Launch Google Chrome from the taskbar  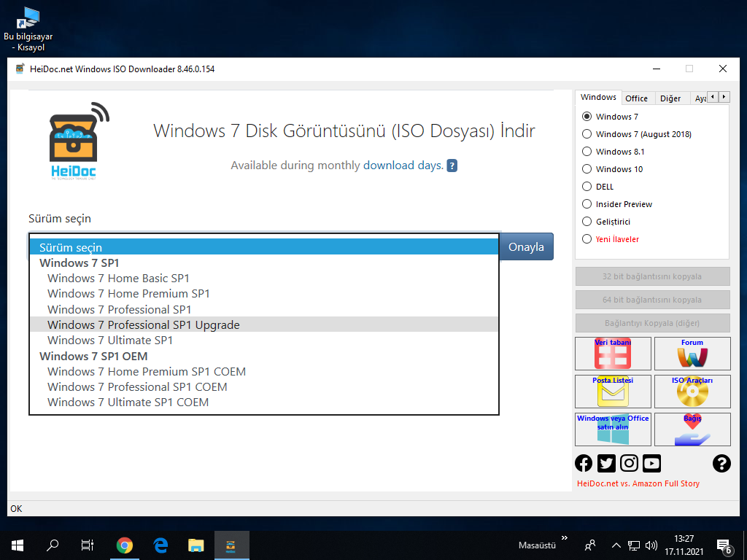coord(124,545)
